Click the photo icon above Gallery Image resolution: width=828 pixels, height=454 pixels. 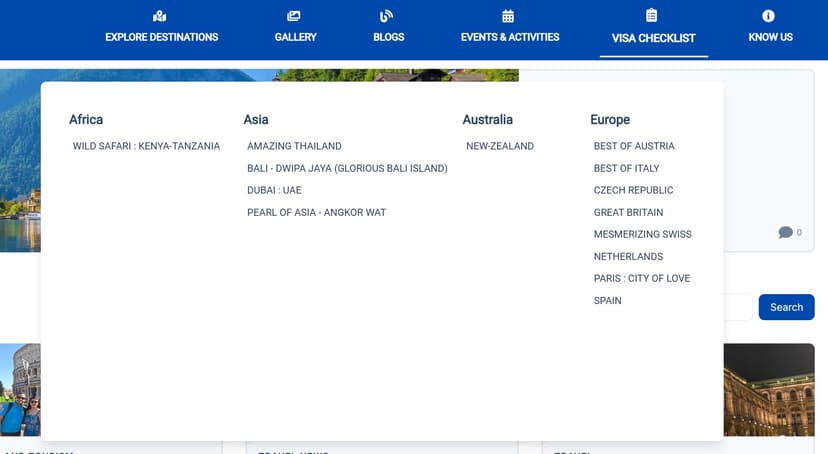[294, 16]
